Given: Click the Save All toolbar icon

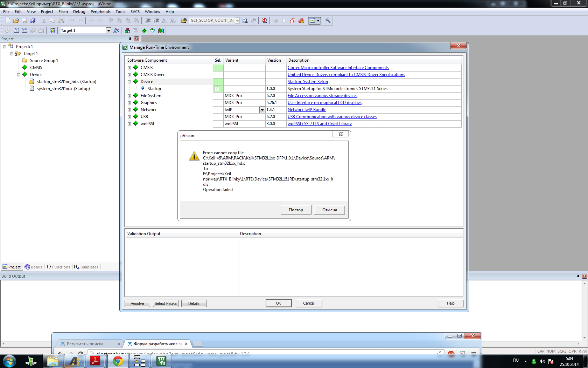Looking at the screenshot, I should (x=33, y=21).
